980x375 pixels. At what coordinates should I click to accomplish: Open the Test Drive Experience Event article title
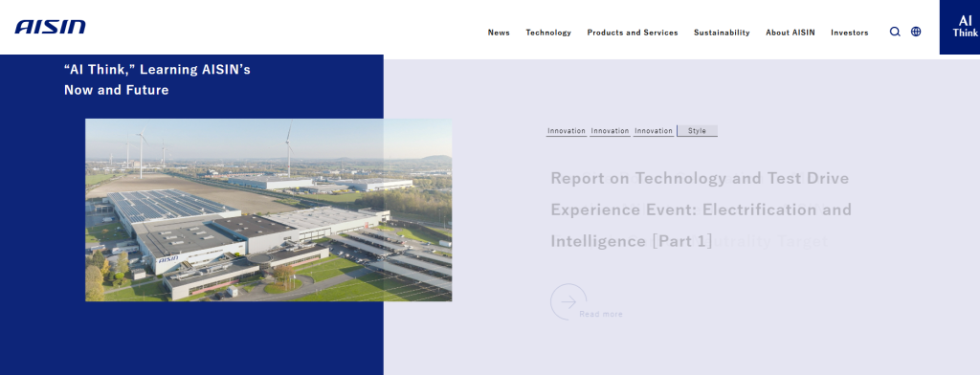(701, 210)
